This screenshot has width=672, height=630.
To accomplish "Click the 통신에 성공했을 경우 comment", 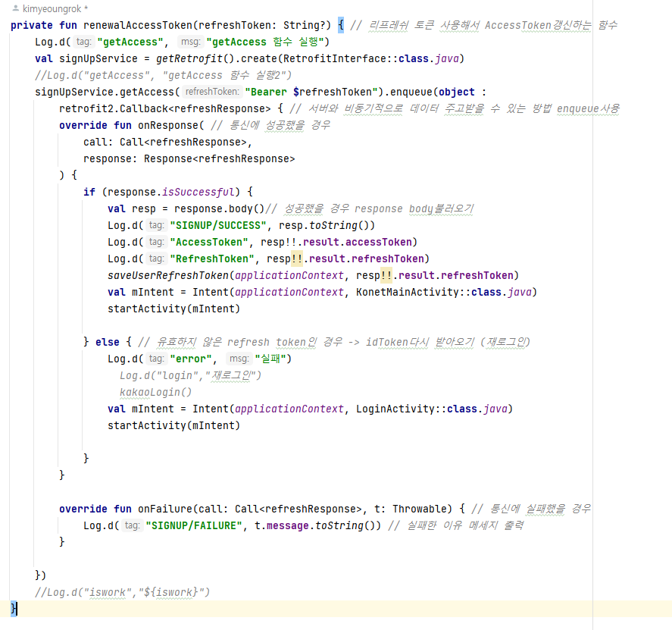I will pos(270,126).
